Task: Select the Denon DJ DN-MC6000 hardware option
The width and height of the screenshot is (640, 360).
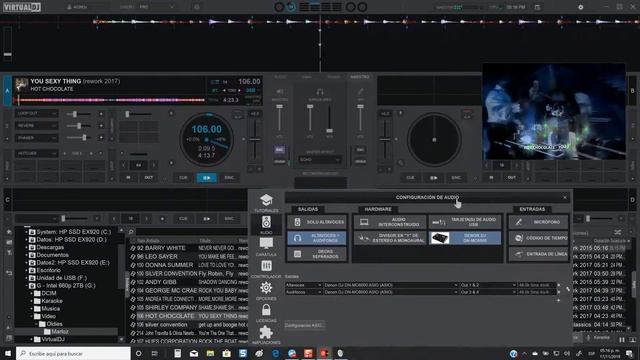Action: (465, 238)
